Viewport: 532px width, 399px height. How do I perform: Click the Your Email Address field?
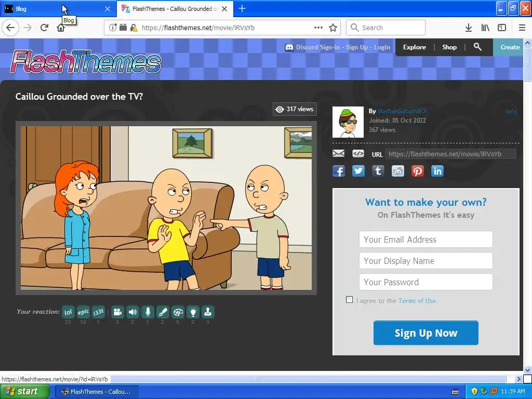[426, 240]
